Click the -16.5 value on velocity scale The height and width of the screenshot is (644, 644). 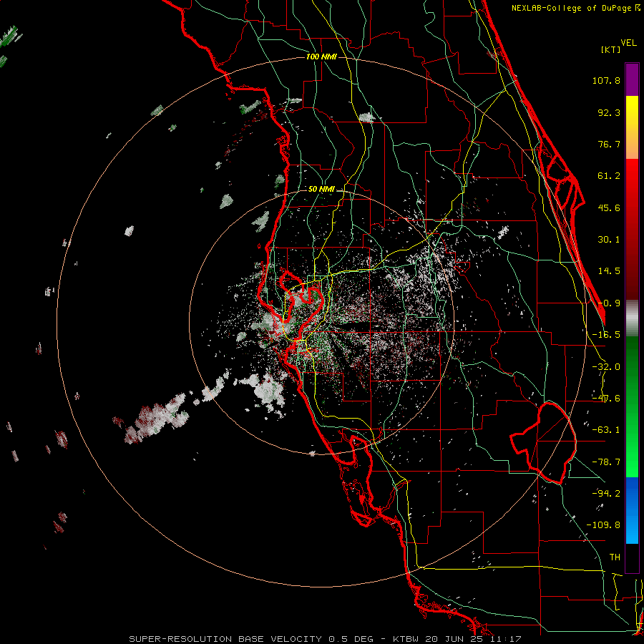606,335
